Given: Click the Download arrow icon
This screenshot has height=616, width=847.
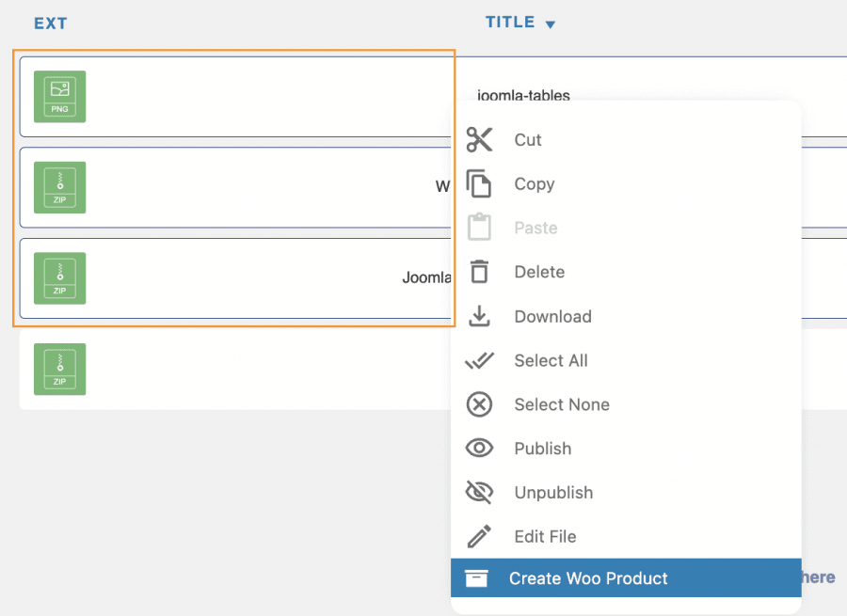Looking at the screenshot, I should (x=480, y=317).
